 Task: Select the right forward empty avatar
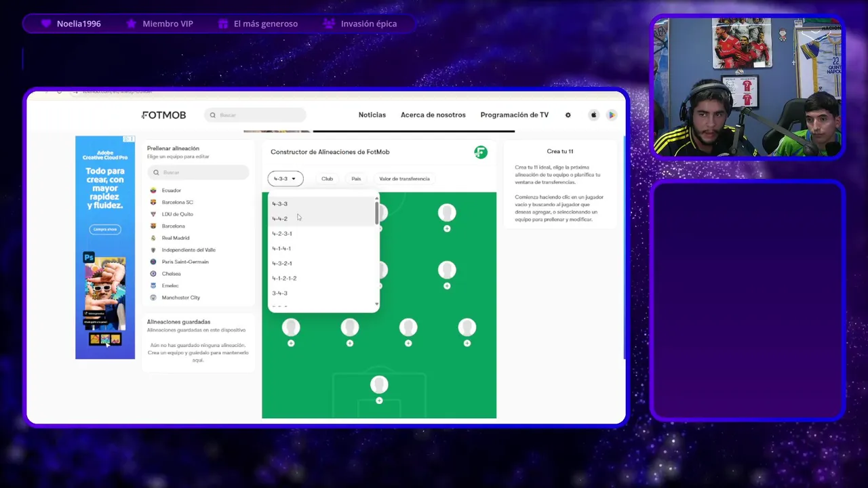[x=447, y=213]
